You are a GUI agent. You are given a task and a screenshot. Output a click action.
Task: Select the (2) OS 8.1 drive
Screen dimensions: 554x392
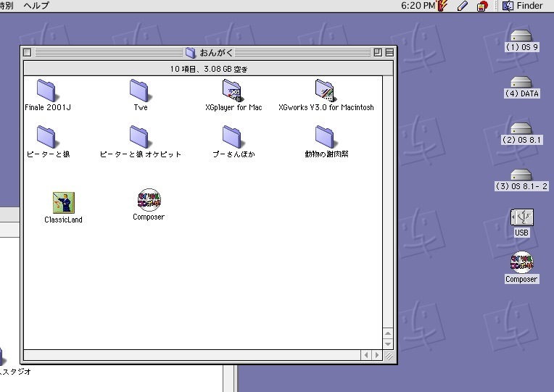[521, 128]
